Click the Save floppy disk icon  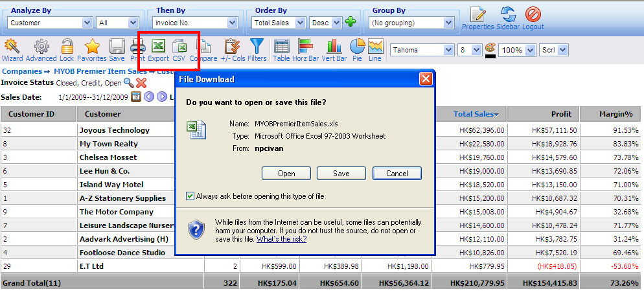tap(117, 50)
